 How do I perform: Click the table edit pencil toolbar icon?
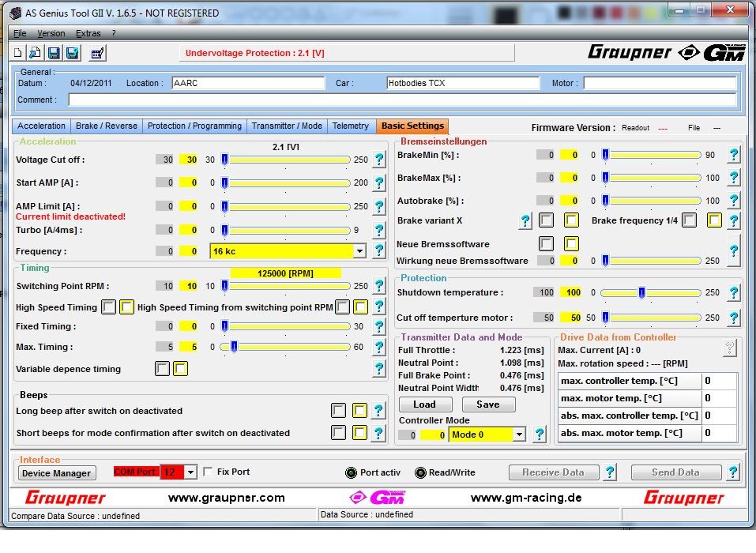pos(97,53)
